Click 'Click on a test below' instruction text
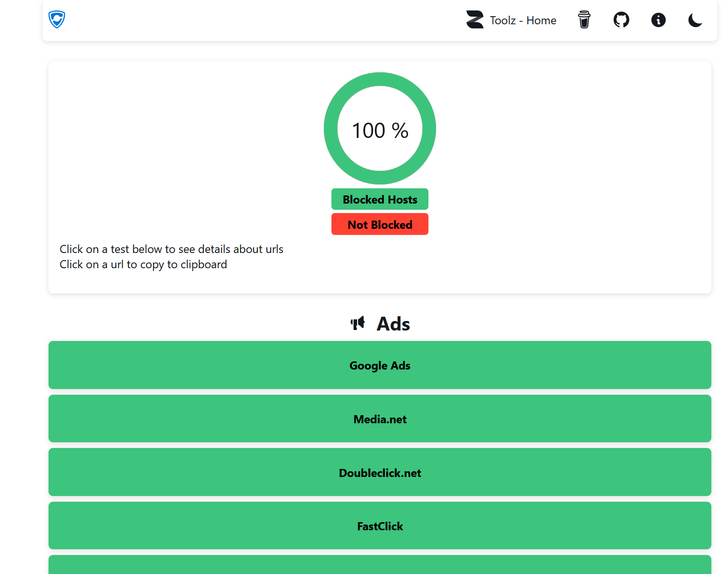This screenshot has width=728, height=574. (171, 249)
